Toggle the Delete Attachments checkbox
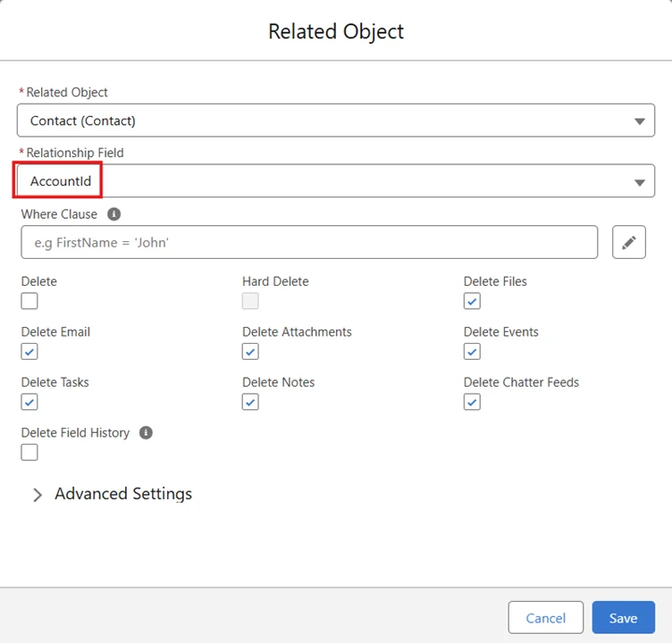672x643 pixels. [250, 352]
